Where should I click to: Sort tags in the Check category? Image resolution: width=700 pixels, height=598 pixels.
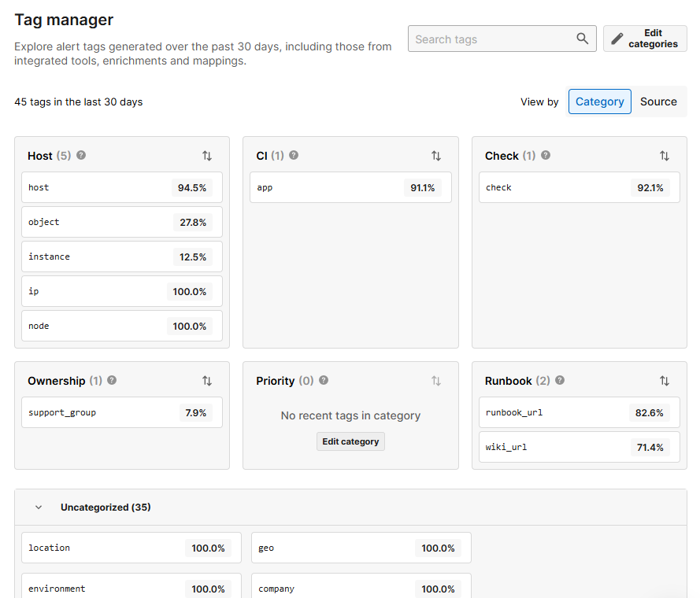(665, 156)
